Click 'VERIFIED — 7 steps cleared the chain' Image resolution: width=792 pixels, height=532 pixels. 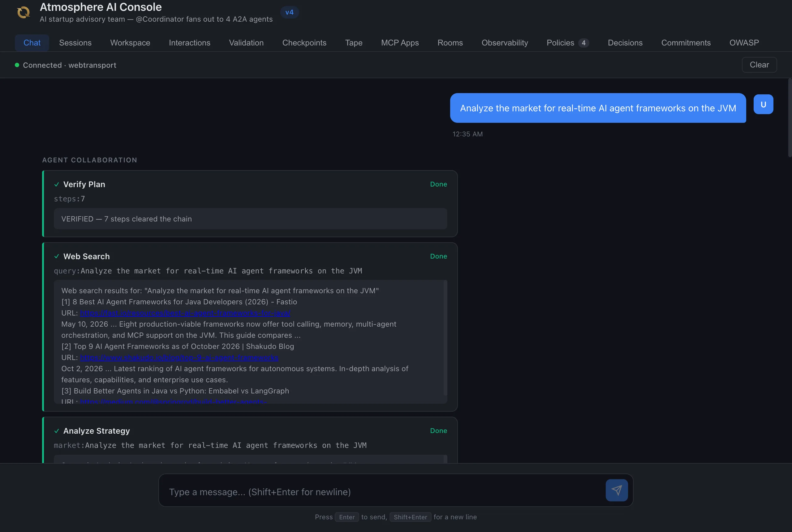(x=127, y=219)
